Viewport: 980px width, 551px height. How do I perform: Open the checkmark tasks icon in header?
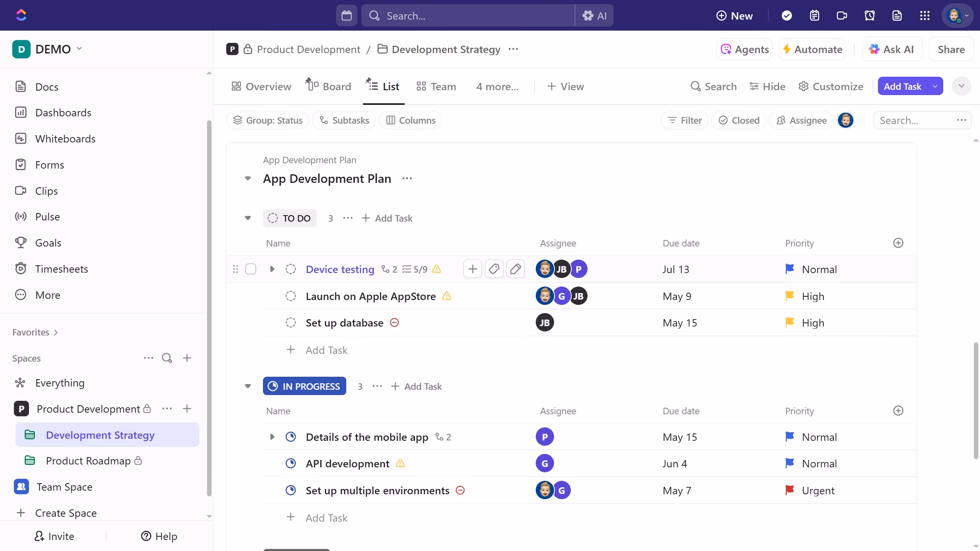click(x=787, y=16)
